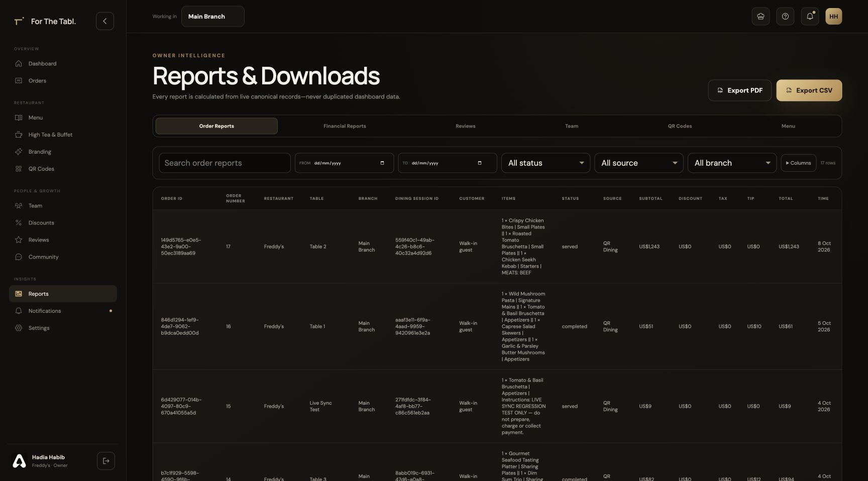Switch to the Menu reports tab

(x=788, y=127)
